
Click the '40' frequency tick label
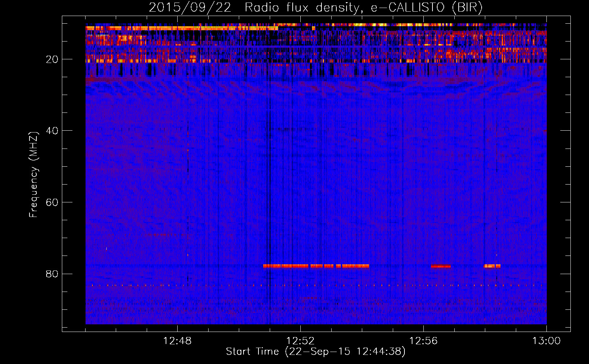coord(52,131)
